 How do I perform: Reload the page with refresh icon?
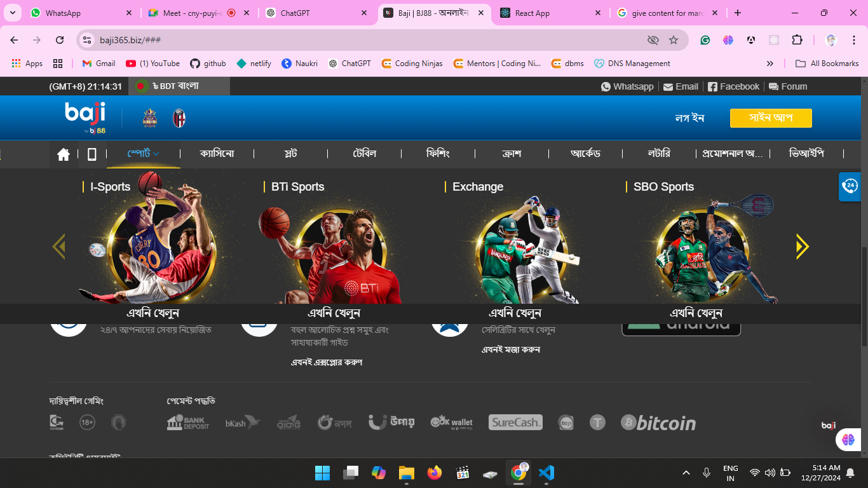(60, 40)
